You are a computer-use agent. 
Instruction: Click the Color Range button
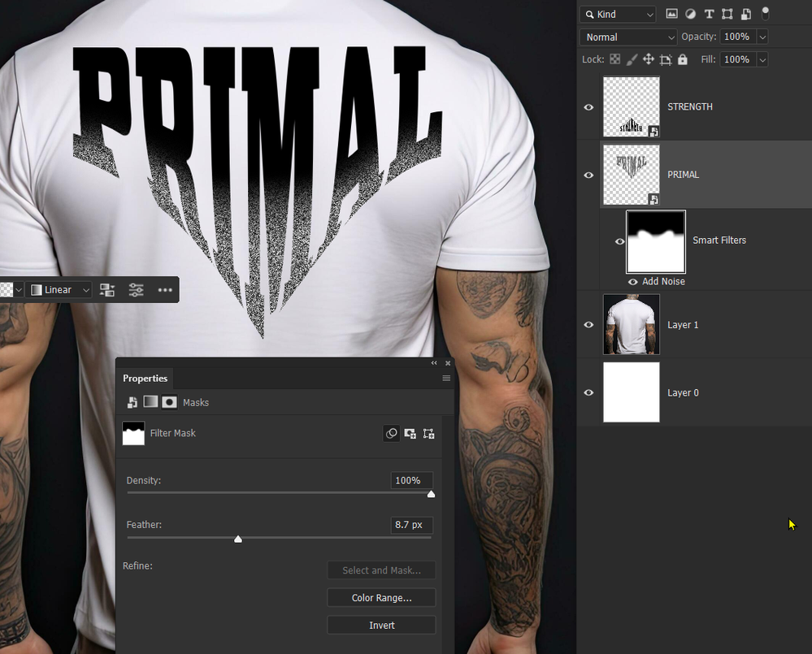coord(381,598)
